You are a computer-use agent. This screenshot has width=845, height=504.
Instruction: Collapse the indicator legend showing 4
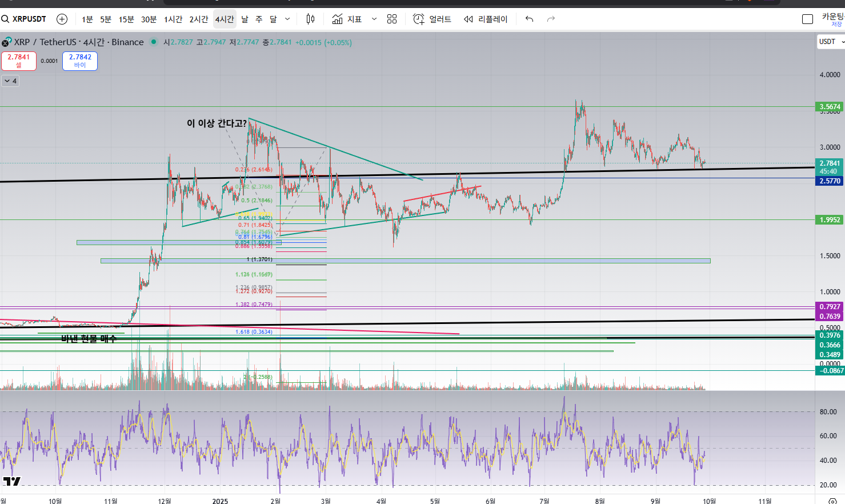(x=11, y=81)
